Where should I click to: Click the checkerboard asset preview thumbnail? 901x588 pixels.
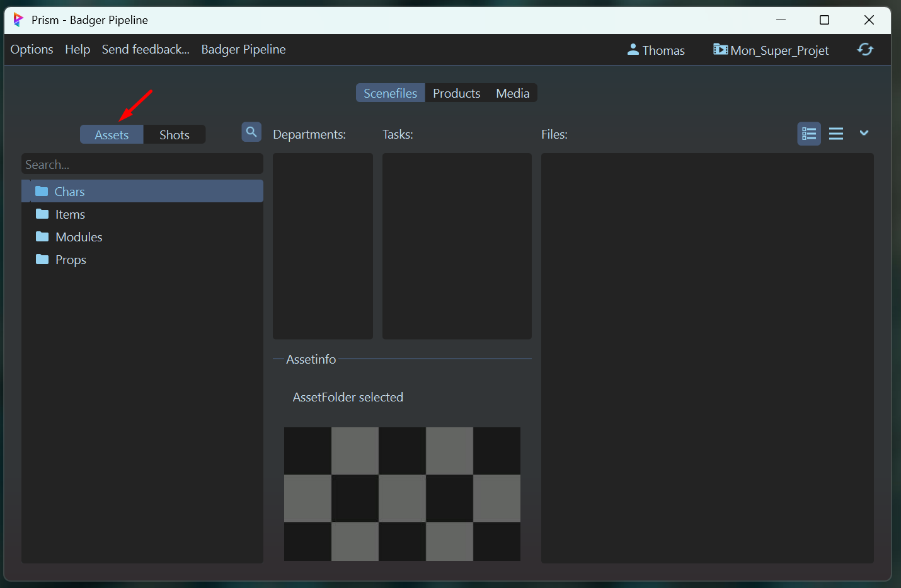click(x=402, y=493)
